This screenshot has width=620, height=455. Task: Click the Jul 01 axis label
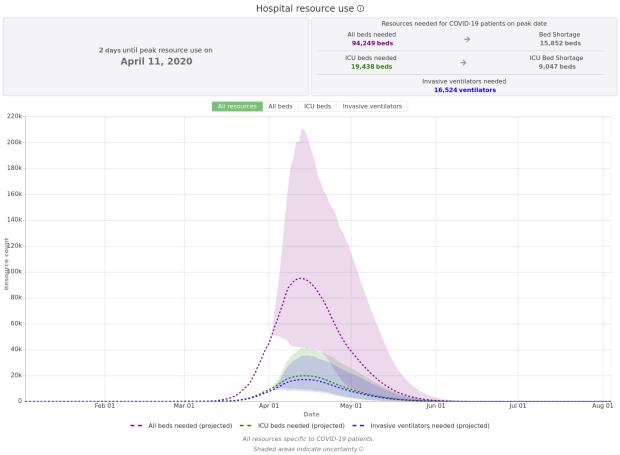point(518,406)
